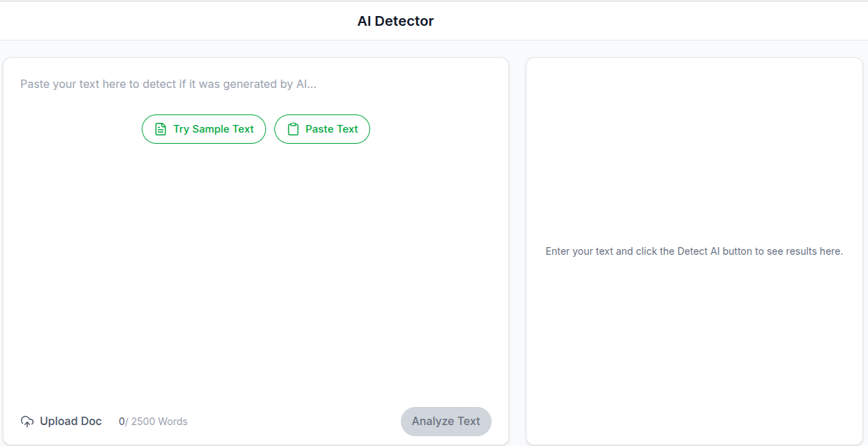Viewport: 868px width, 446px height.
Task: Click the space between the input and results panels
Action: (517, 251)
